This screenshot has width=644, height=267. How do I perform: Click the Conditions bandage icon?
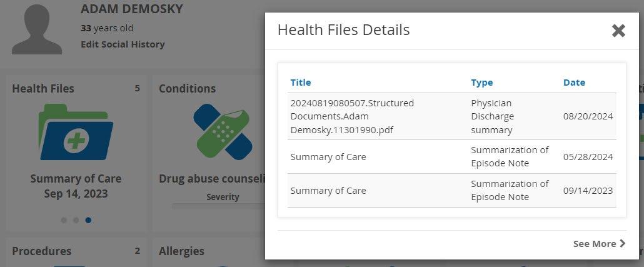pos(223,131)
